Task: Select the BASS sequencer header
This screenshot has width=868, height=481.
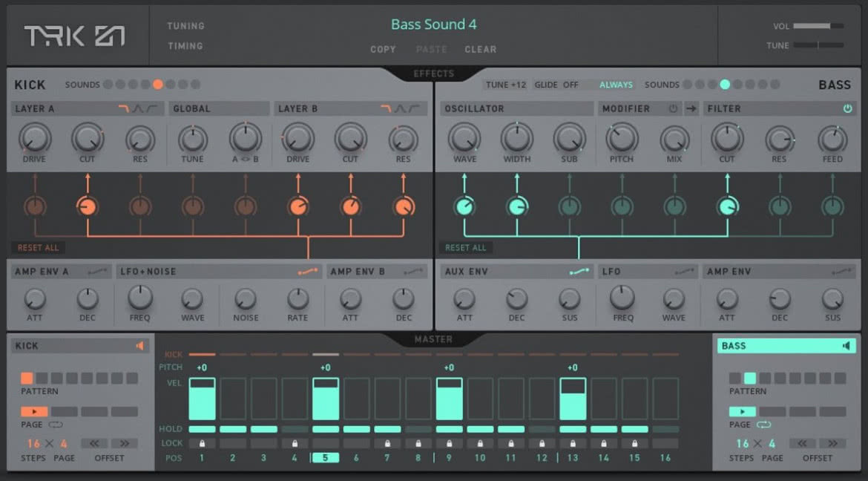Action: coord(786,346)
